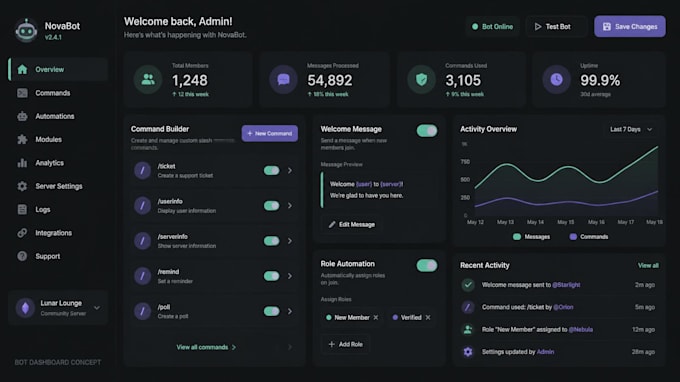680x382 pixels.
Task: Disable the /serverinfo command switch
Action: click(x=271, y=241)
